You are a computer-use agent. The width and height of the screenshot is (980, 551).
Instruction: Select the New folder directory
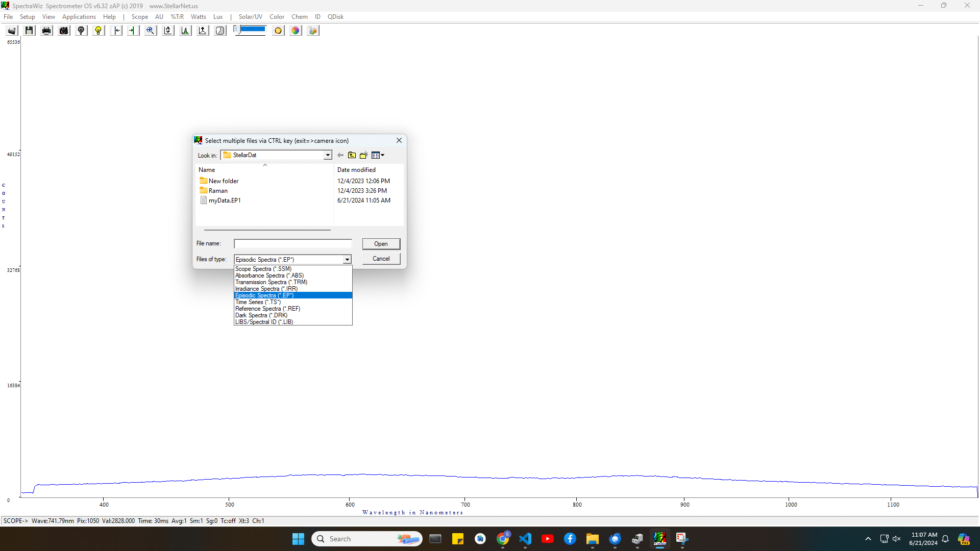tap(219, 181)
